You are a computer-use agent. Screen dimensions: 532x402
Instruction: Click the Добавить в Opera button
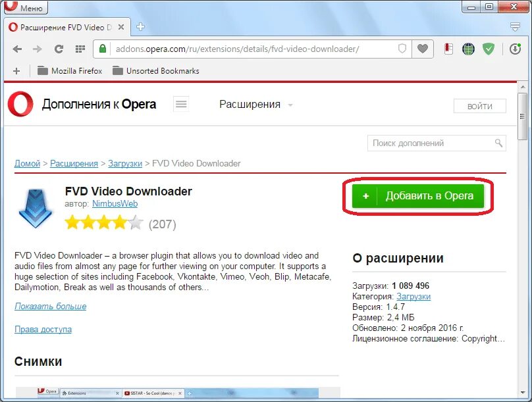417,196
